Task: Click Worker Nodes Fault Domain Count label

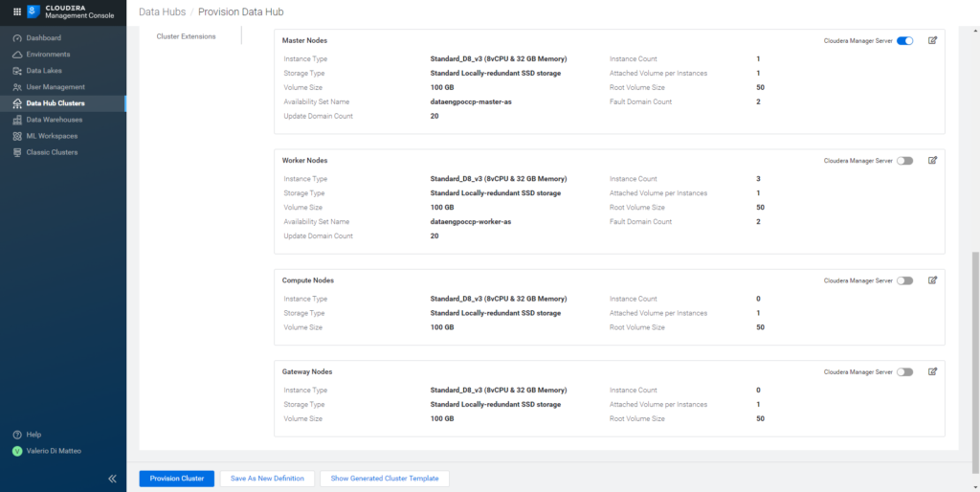Action: pos(640,222)
